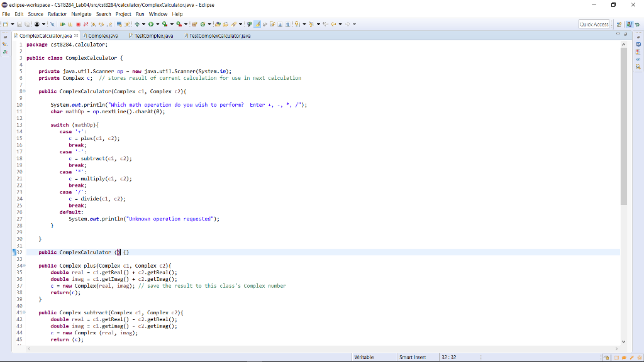This screenshot has width=644, height=362.
Task: Open the New wizard dropdown arrow
Action: click(11, 24)
